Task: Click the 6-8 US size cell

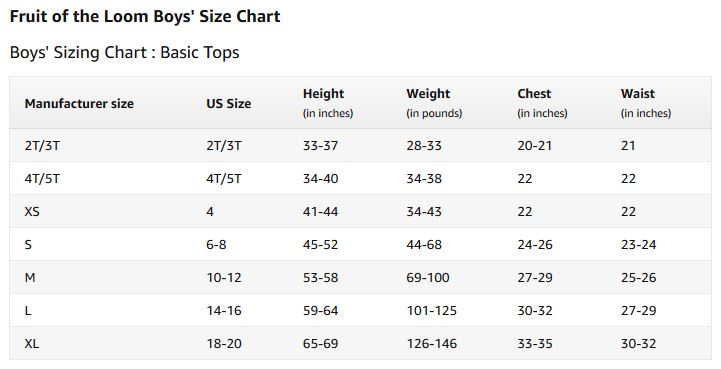Action: [216, 245]
